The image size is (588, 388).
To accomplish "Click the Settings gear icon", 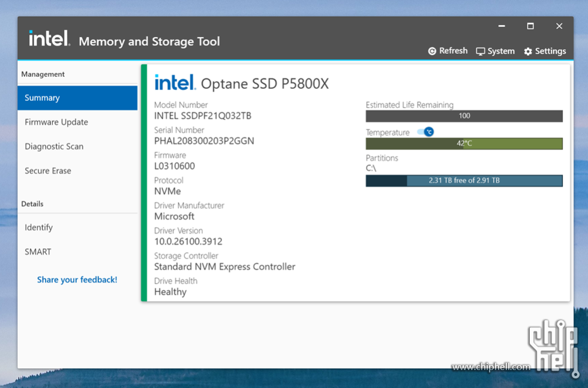I will pos(528,52).
